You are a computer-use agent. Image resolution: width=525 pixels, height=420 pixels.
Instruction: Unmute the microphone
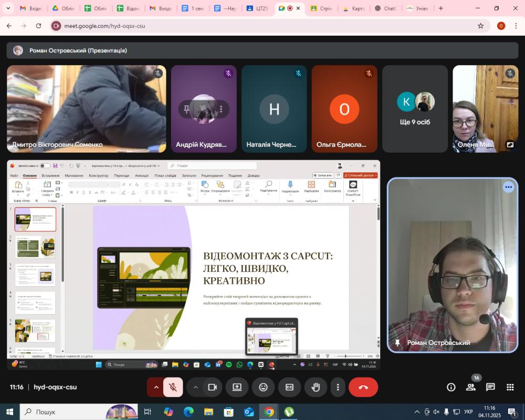point(173,387)
